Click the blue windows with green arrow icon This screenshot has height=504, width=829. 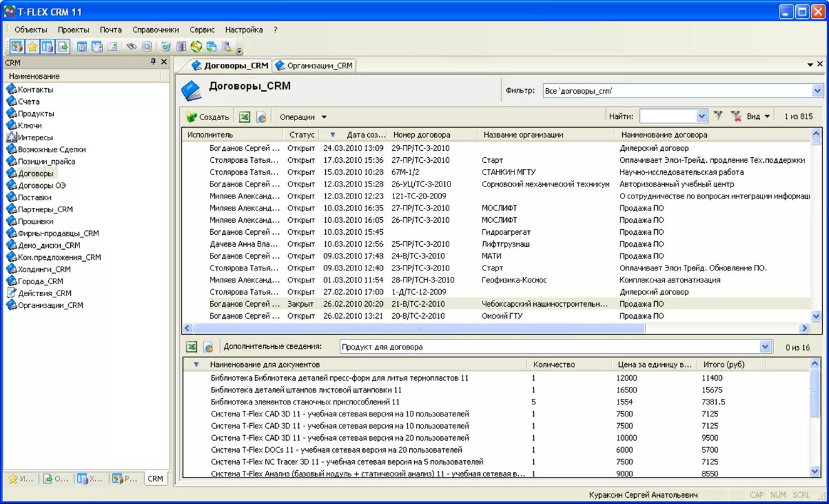click(x=212, y=46)
